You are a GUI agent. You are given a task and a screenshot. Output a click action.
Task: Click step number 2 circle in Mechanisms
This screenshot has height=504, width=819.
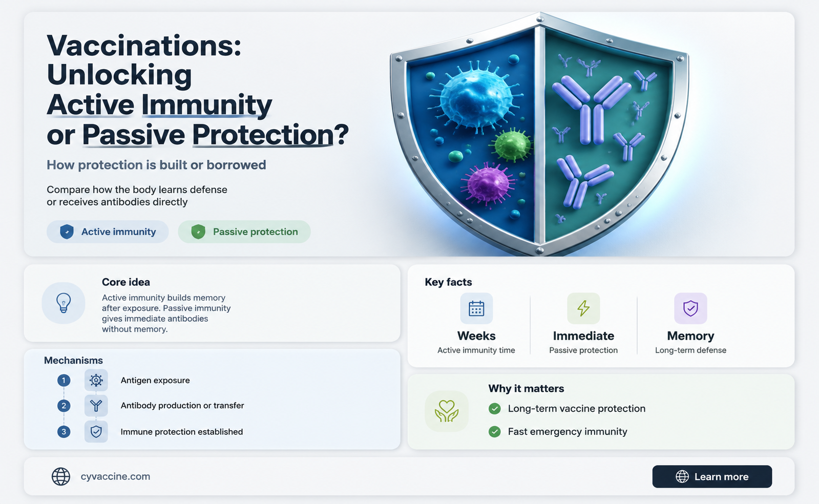(x=64, y=406)
